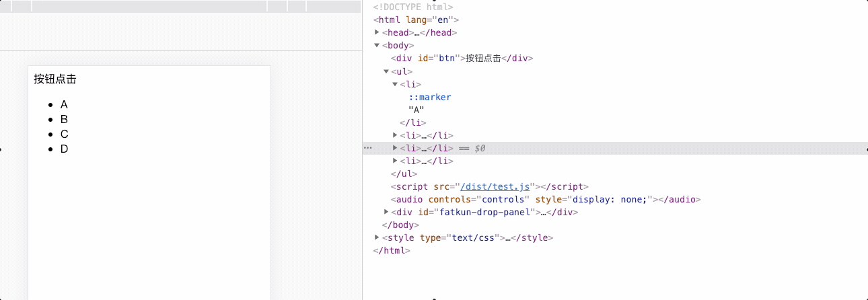Click list item D on the webpage
The image size is (868, 300).
[x=65, y=149]
